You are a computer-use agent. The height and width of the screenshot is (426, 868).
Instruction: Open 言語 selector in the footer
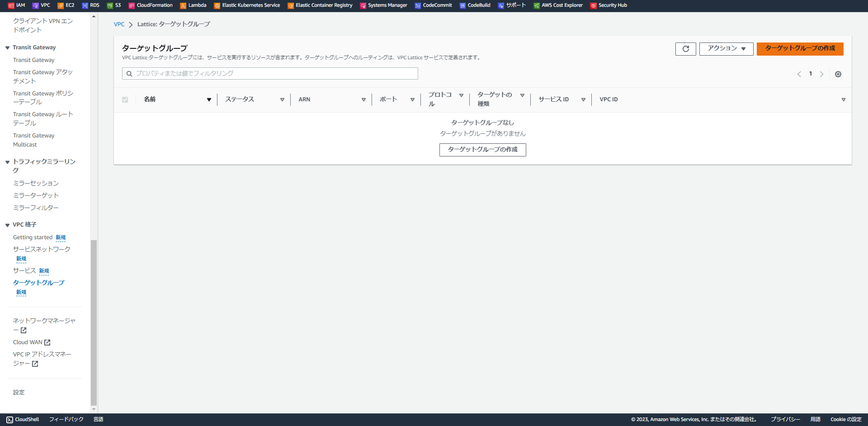pyautogui.click(x=98, y=420)
